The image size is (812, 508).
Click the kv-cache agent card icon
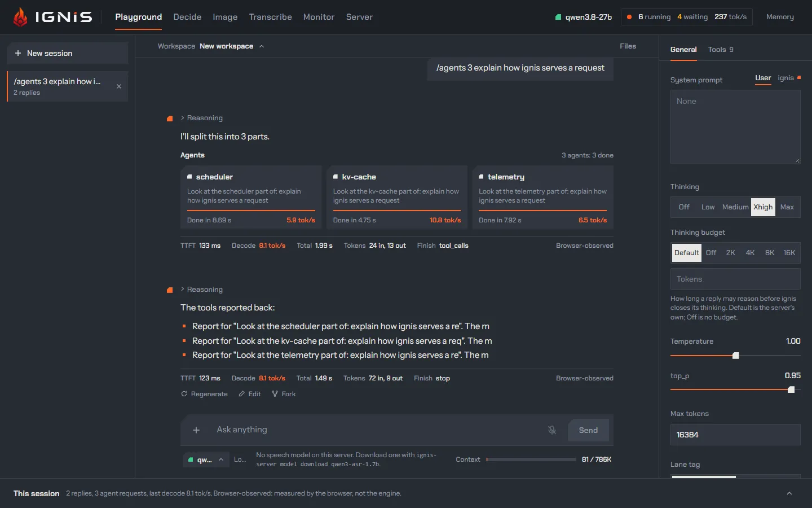336,177
